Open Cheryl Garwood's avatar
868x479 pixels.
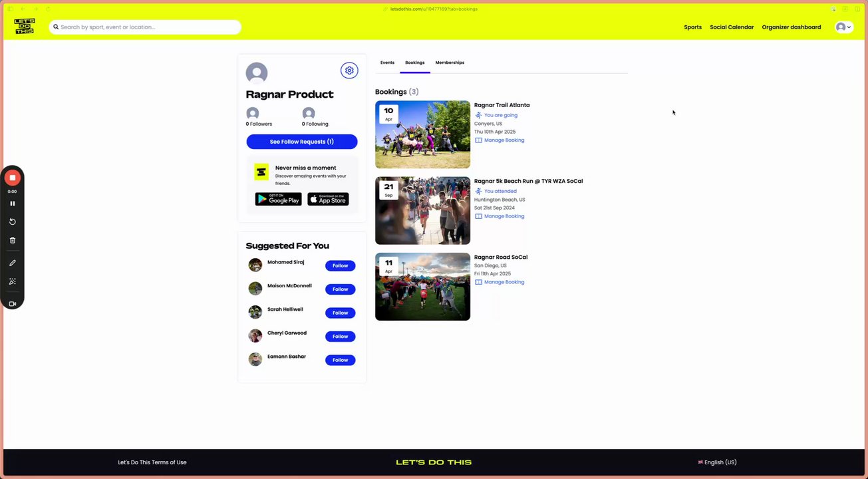click(x=255, y=336)
